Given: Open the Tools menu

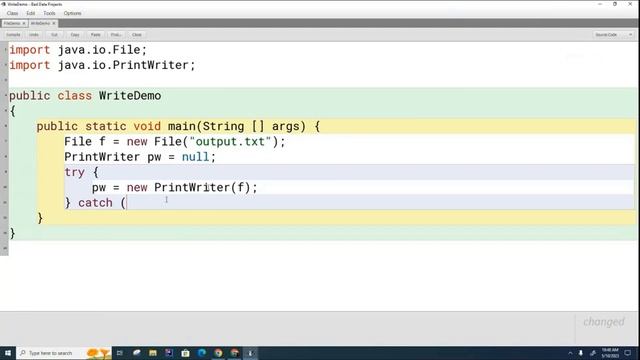Looking at the screenshot, I should coord(49,13).
